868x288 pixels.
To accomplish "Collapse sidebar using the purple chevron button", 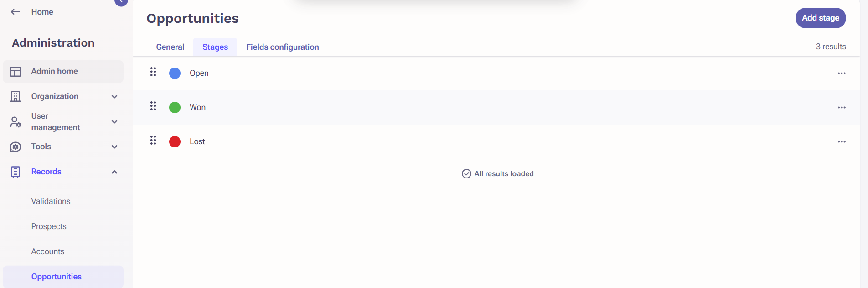I will (121, 2).
